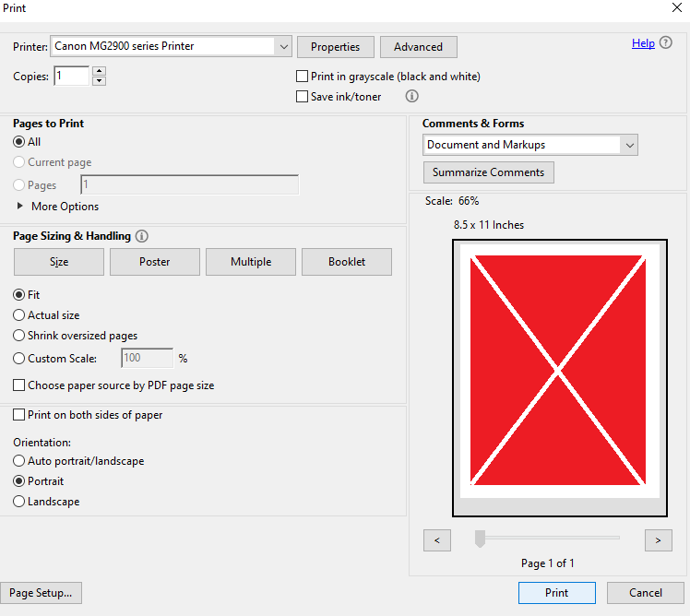Choose the Actual size option
The image size is (690, 616).
pyautogui.click(x=19, y=315)
